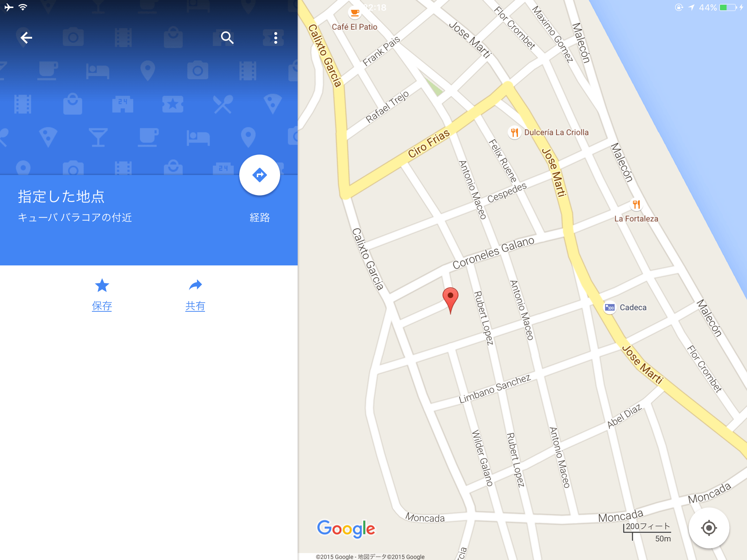Tap the Google logo on map

pyautogui.click(x=346, y=529)
